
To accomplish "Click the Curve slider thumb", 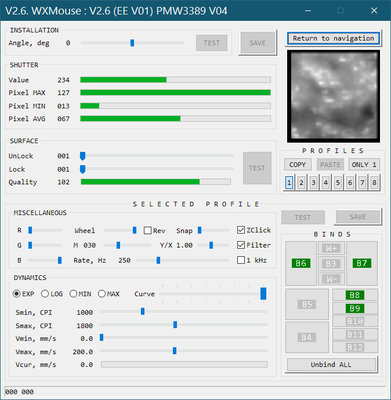I will pyautogui.click(x=263, y=294).
